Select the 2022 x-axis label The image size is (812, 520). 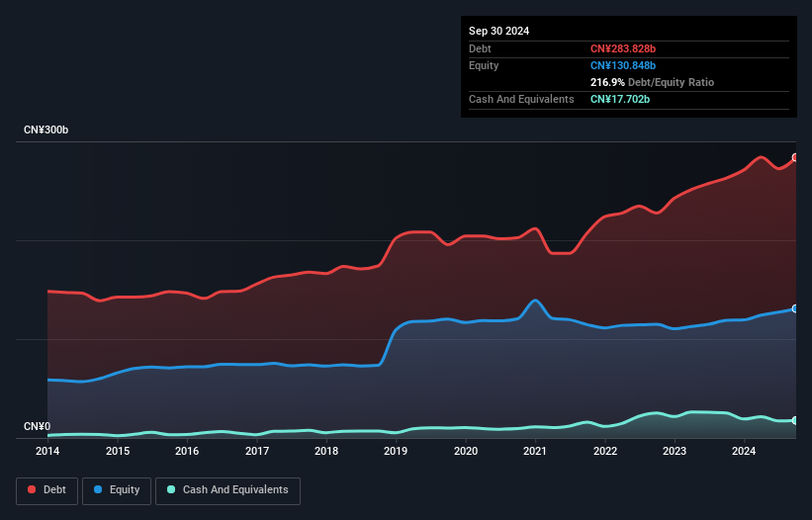[605, 451]
